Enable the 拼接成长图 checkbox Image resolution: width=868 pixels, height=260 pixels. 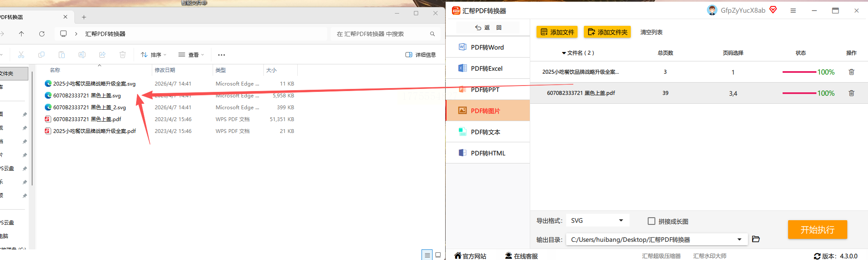tap(652, 221)
